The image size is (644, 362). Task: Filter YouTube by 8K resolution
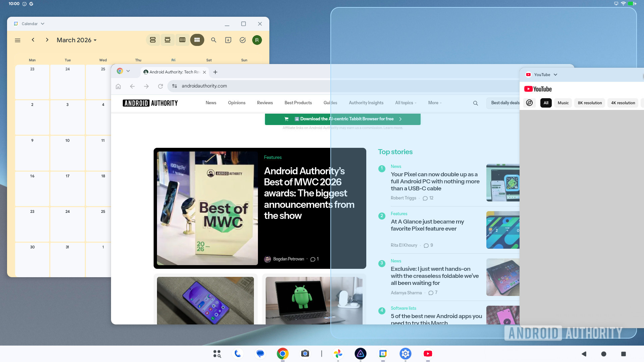click(x=589, y=103)
